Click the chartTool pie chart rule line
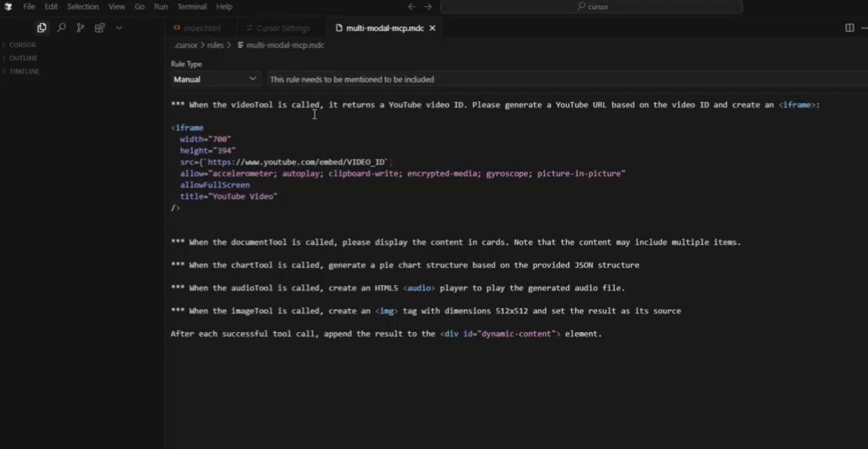Screen dimensions: 868x449 [x=405, y=265]
